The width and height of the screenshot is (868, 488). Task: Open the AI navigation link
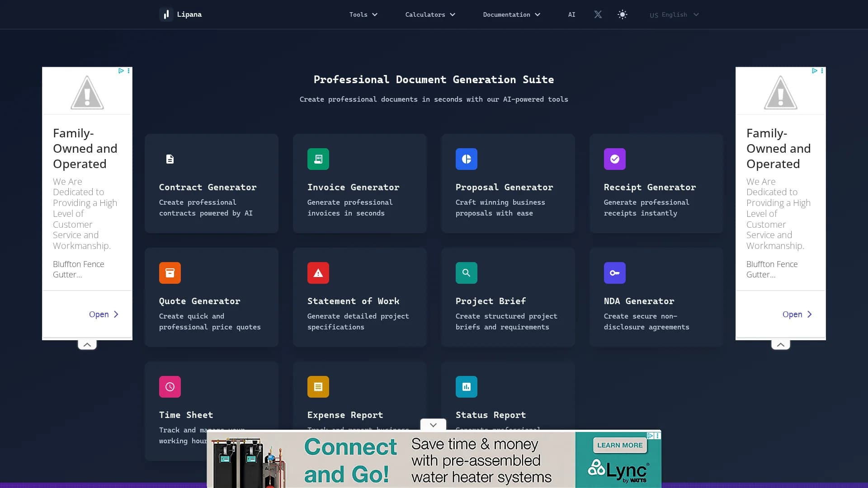coord(572,14)
